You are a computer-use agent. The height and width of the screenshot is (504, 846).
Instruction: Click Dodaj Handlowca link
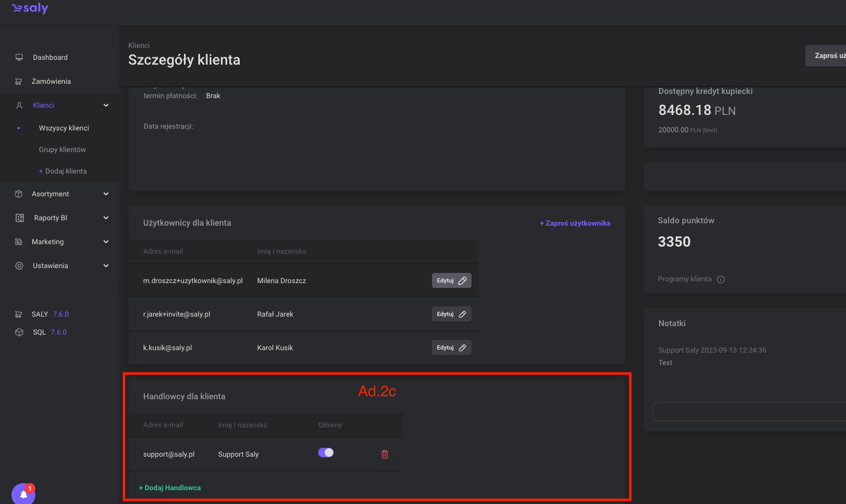point(170,488)
